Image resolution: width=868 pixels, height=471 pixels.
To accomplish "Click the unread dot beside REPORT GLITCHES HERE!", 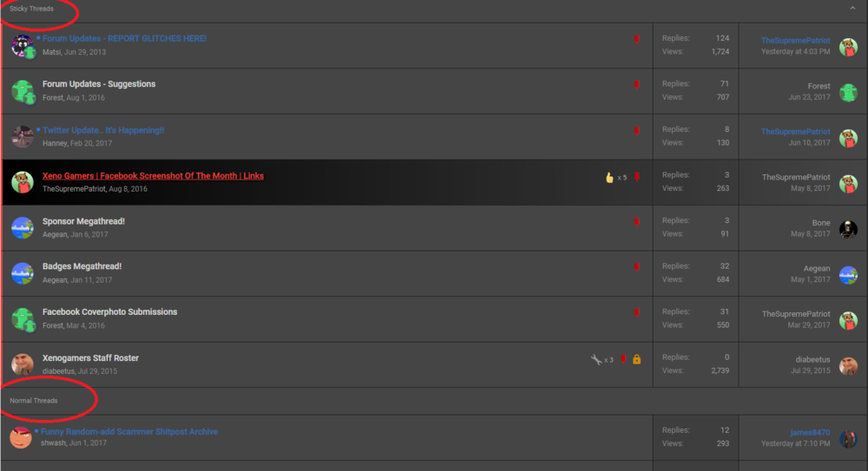I will [38, 37].
